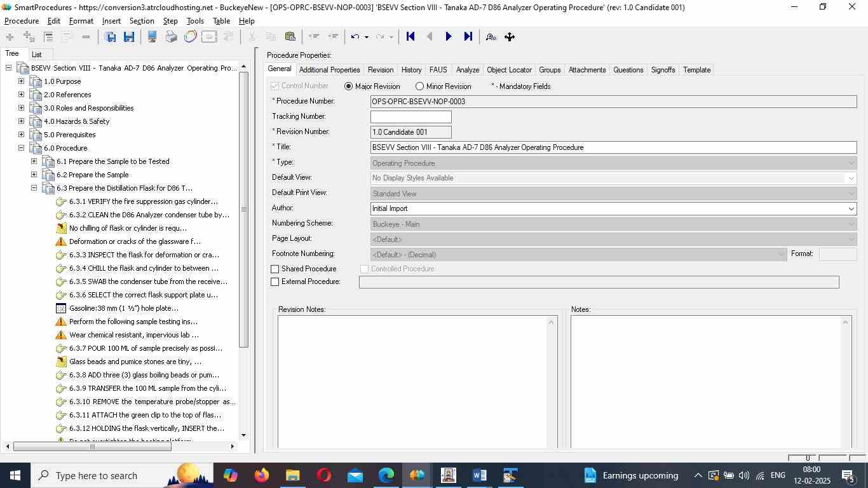
Task: Jump to last record navigation icon
Action: click(x=468, y=37)
